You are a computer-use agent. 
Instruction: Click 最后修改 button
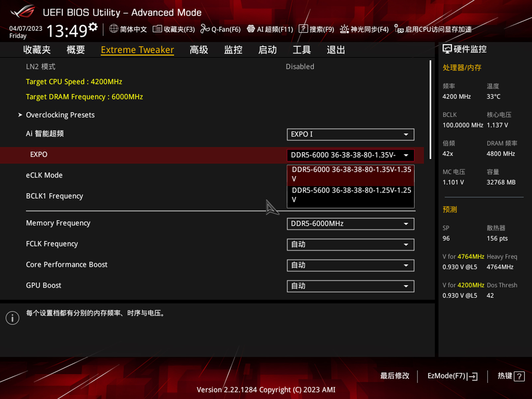click(x=395, y=376)
